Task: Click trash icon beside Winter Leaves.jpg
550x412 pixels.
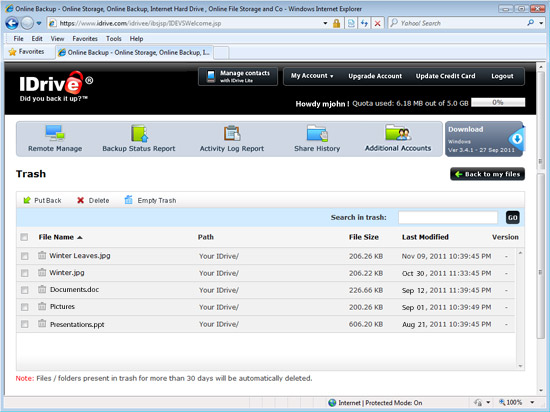Action: (x=42, y=255)
